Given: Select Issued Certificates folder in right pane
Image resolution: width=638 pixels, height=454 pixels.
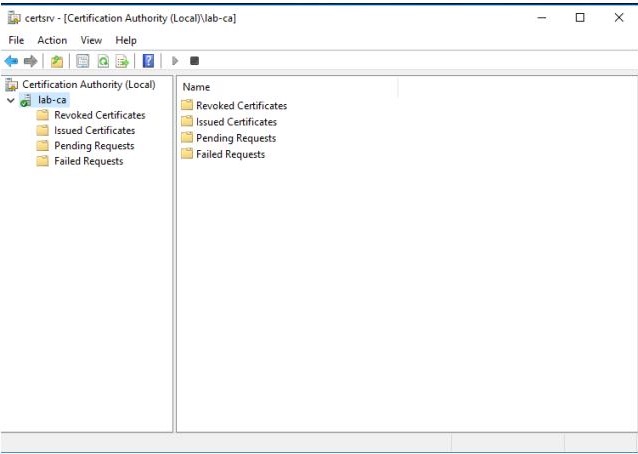Looking at the screenshot, I should coord(236,122).
